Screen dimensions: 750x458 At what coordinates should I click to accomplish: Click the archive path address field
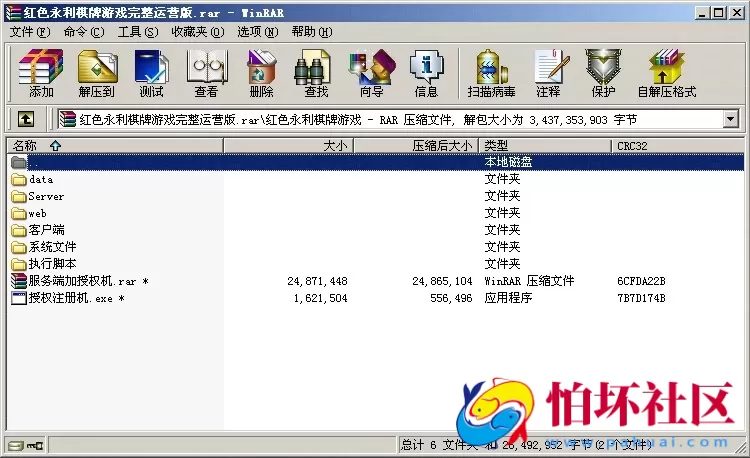point(390,119)
